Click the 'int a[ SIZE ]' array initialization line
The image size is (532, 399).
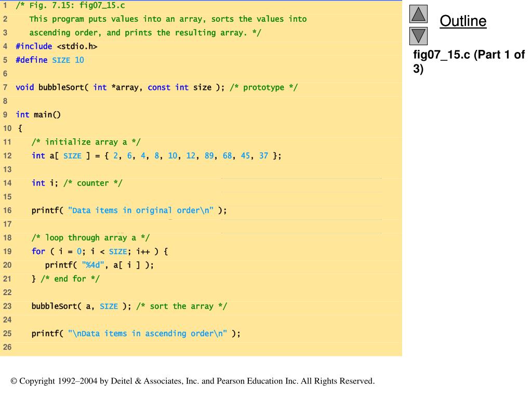tap(156, 156)
